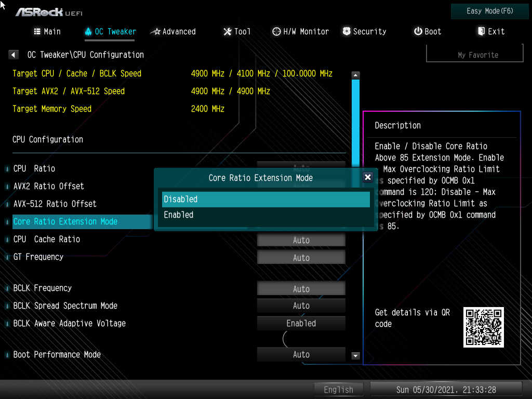Click the back arrow beside OC Tweaker path
Screen dimensions: 532x399
point(13,55)
